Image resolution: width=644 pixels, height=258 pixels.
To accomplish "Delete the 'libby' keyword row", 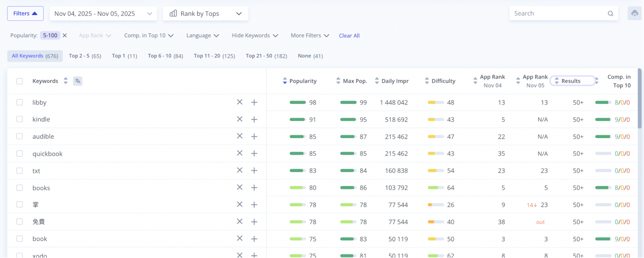I will [x=239, y=102].
